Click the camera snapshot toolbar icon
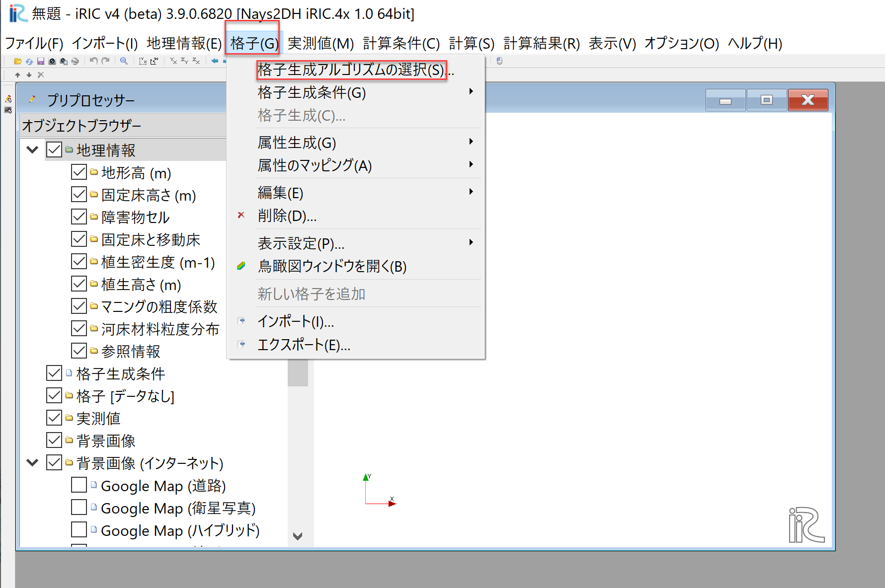Image resolution: width=885 pixels, height=588 pixels. 52,61
